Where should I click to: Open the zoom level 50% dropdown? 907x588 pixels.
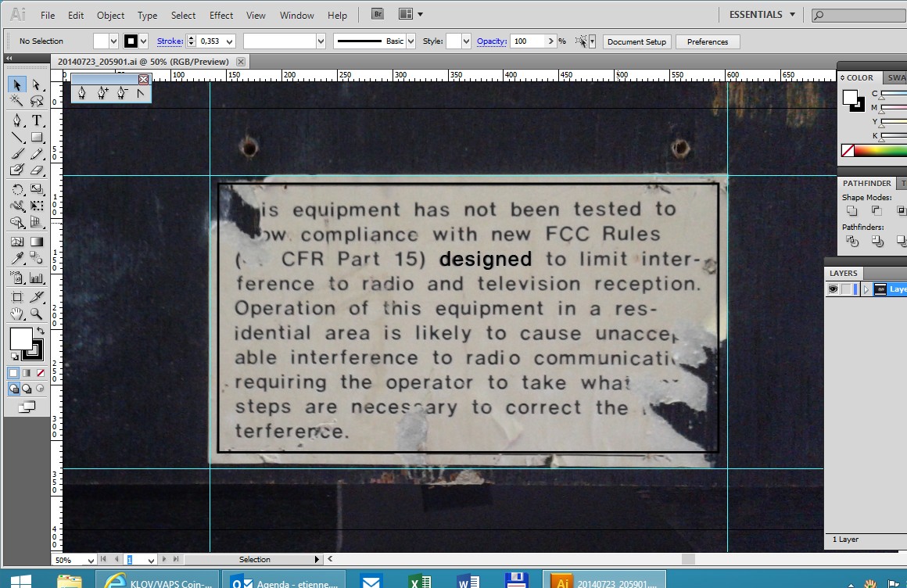click(91, 560)
